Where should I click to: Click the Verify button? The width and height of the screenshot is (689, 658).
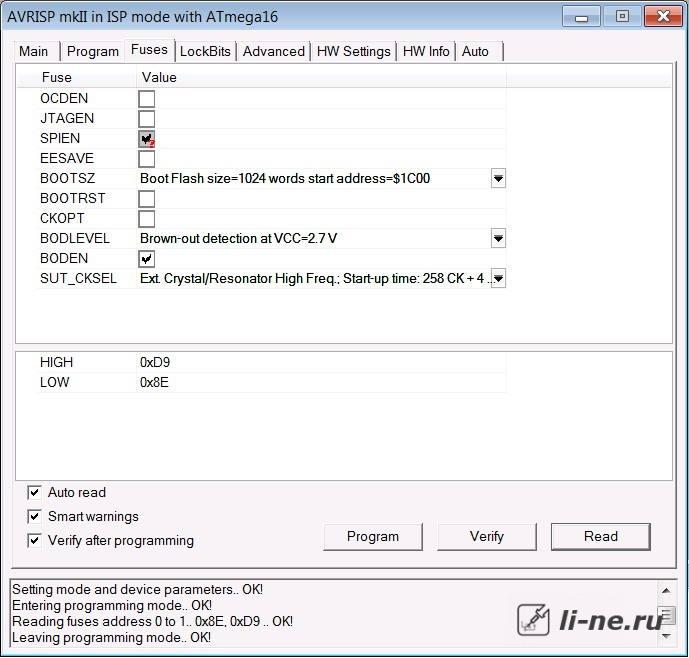[x=486, y=537]
